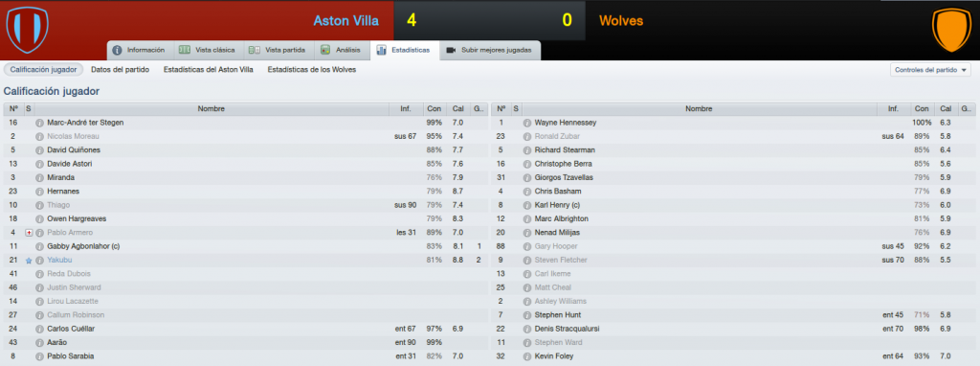Screen dimensions: 980x366
Task: Open the Subir mejores jugadas tab
Action: (490, 50)
